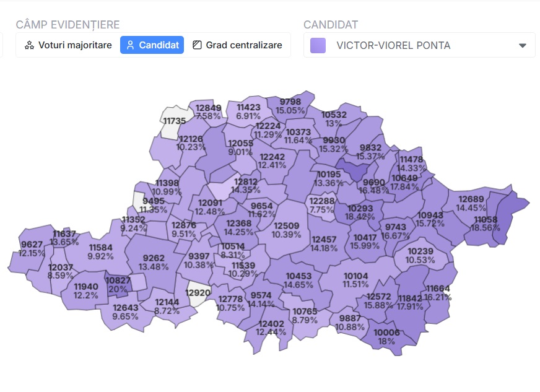Select map region 9262 with 13.48%
The image size is (540, 392).
pos(153,263)
